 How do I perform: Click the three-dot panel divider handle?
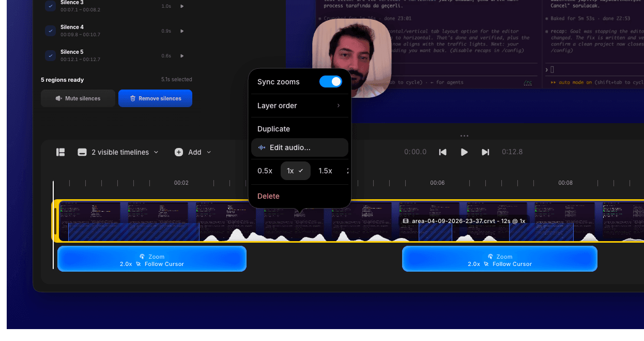point(464,136)
